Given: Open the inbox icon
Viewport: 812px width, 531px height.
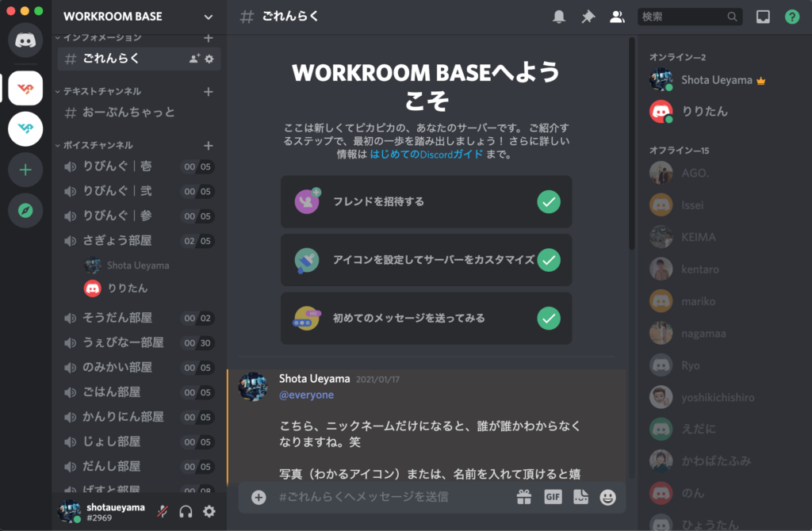Looking at the screenshot, I should coord(763,17).
